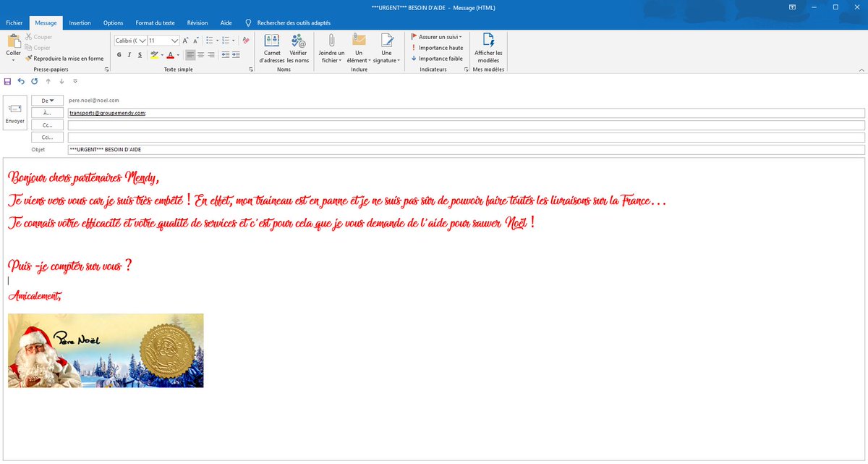Screen dimensions: 868x464
Task: Open the Révision ribbon tab
Action: click(x=197, y=22)
